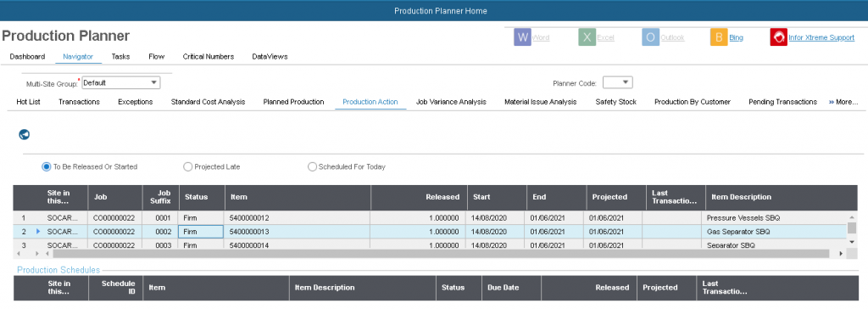Screen dimensions: 868x309
Task: Click the jobs grid vertical scrollbar down arrow
Action: 852,242
